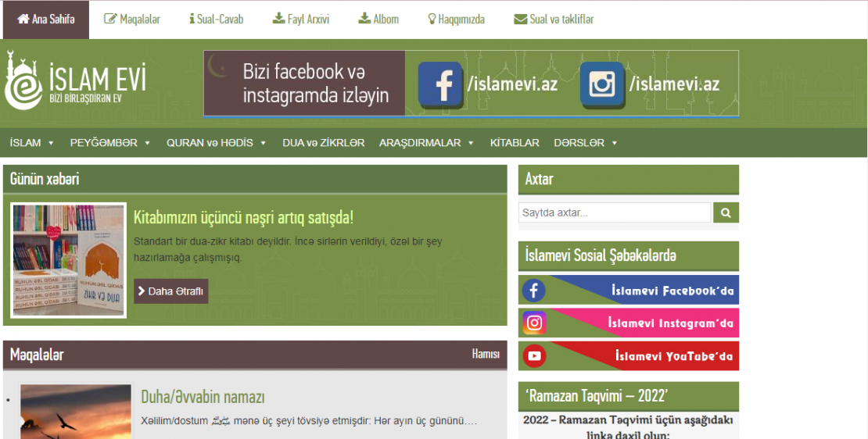Click the info icon beside Sual-Cavab
Screen dimensions: 868x439
192,20
